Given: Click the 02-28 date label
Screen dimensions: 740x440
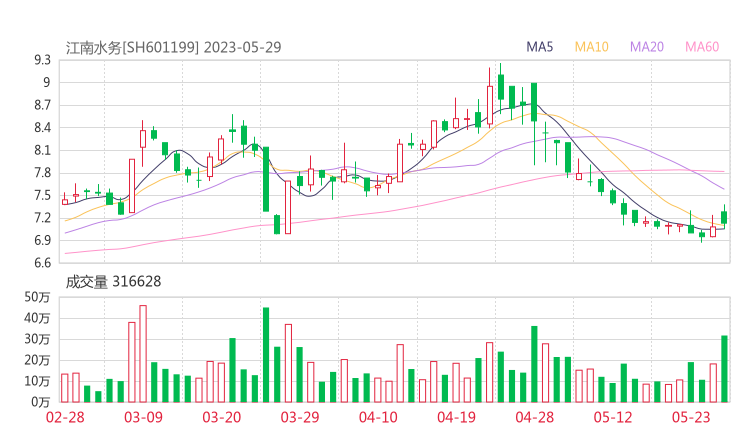Looking at the screenshot, I should click(x=65, y=417).
